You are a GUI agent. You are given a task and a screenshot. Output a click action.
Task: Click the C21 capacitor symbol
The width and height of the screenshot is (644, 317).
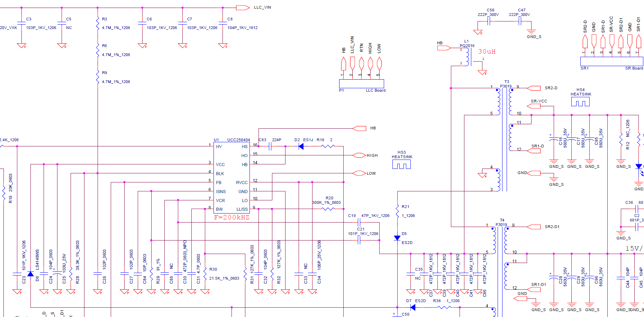[x=359, y=240]
